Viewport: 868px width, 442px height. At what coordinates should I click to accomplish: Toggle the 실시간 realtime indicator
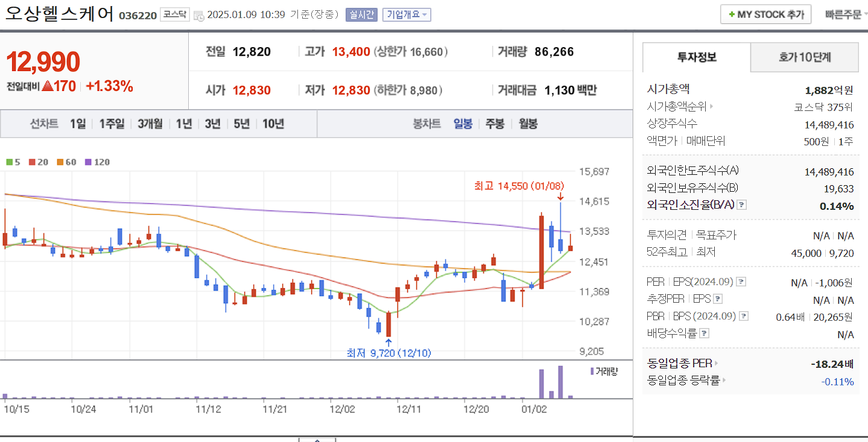point(361,14)
